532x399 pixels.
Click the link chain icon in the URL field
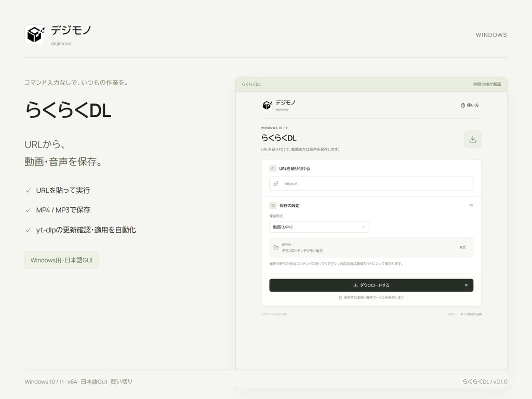tap(276, 183)
